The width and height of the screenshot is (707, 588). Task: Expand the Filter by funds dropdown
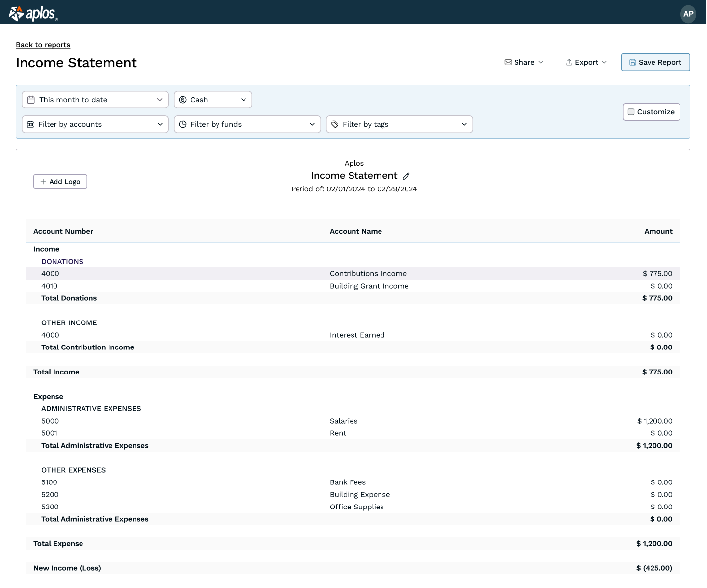[x=247, y=124]
